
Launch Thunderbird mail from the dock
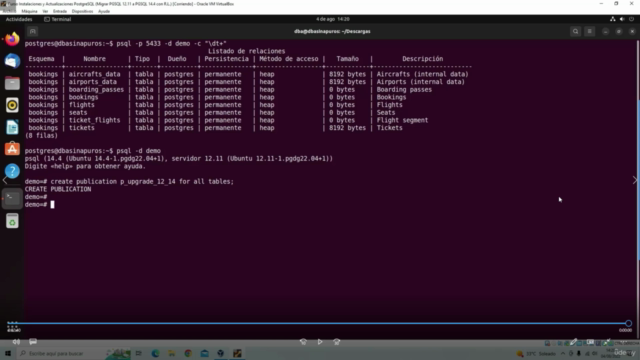click(x=12, y=61)
